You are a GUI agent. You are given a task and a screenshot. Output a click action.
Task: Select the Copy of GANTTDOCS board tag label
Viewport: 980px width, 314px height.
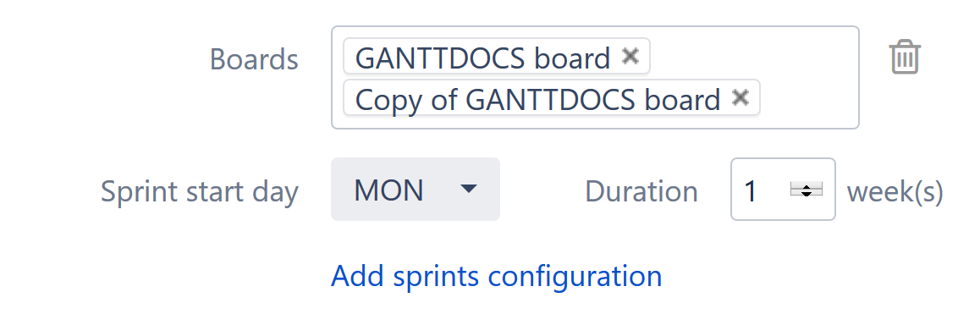537,99
